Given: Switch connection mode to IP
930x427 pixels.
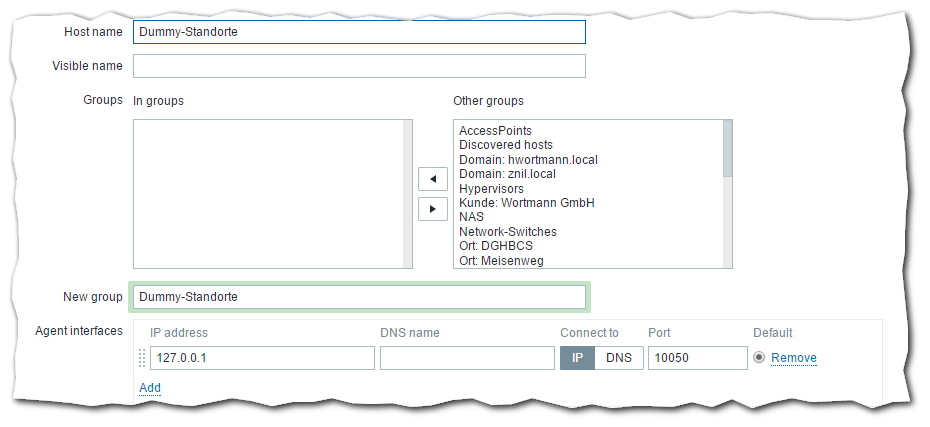Looking at the screenshot, I should [577, 358].
